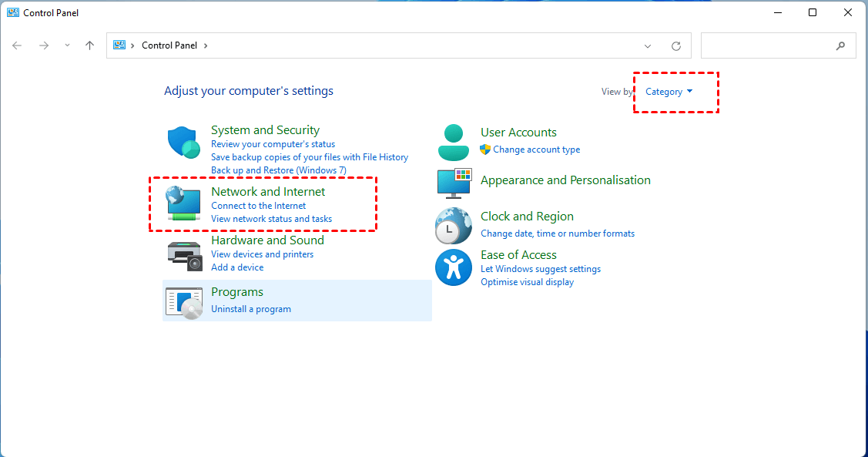Image resolution: width=868 pixels, height=457 pixels.
Task: Click the Ease of Access icon
Action: [454, 267]
